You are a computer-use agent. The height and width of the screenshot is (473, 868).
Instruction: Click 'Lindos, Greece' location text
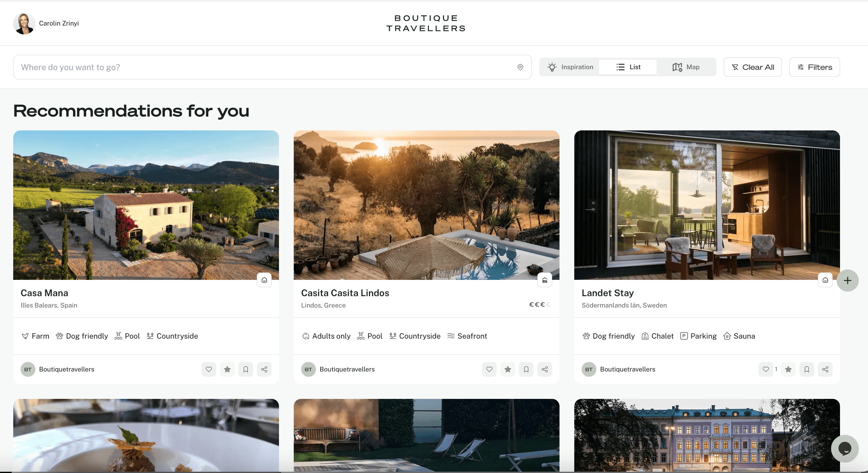click(x=323, y=305)
